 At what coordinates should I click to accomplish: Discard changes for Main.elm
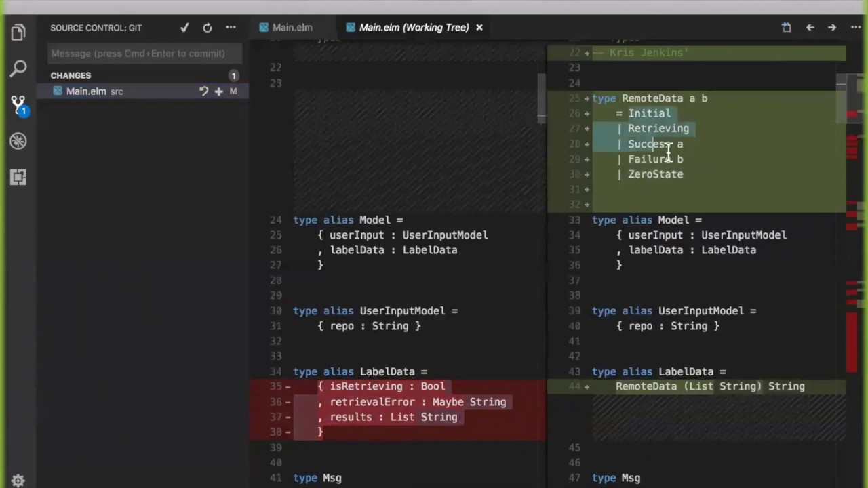pyautogui.click(x=203, y=91)
